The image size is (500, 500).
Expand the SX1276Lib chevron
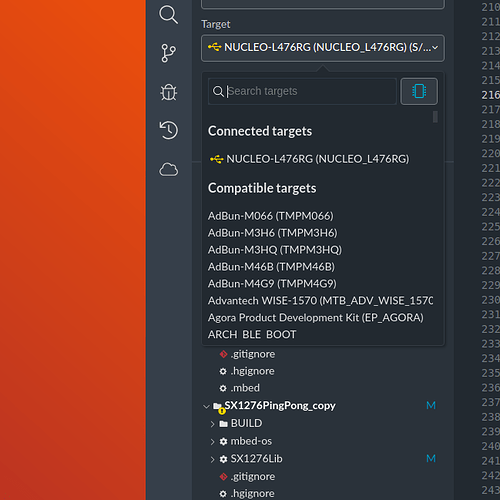pos(212,459)
